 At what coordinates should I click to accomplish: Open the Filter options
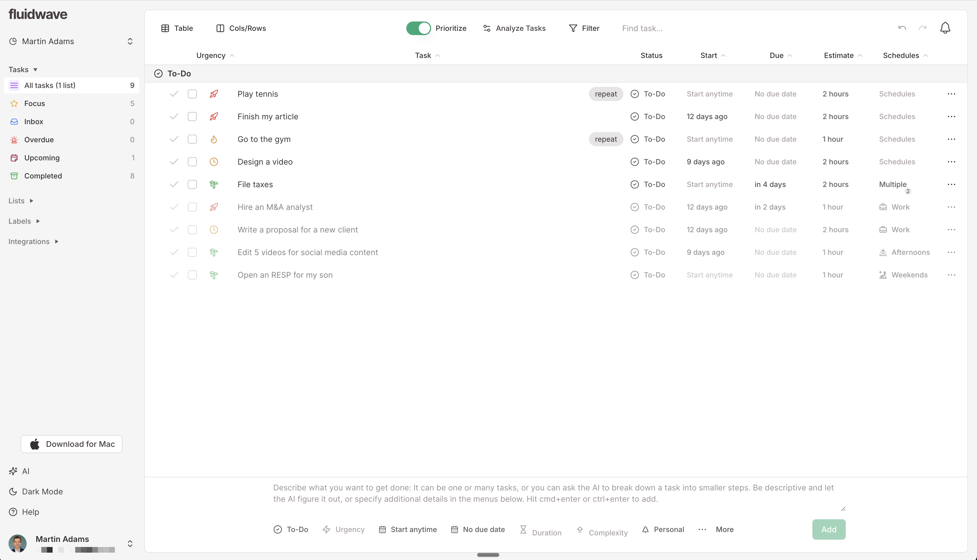point(584,28)
